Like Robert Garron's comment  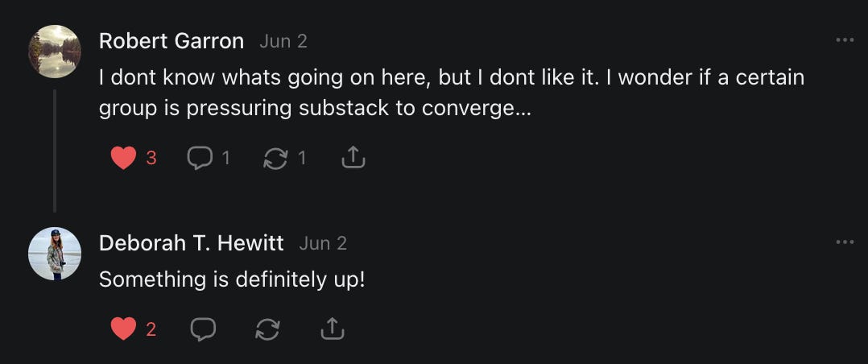123,159
